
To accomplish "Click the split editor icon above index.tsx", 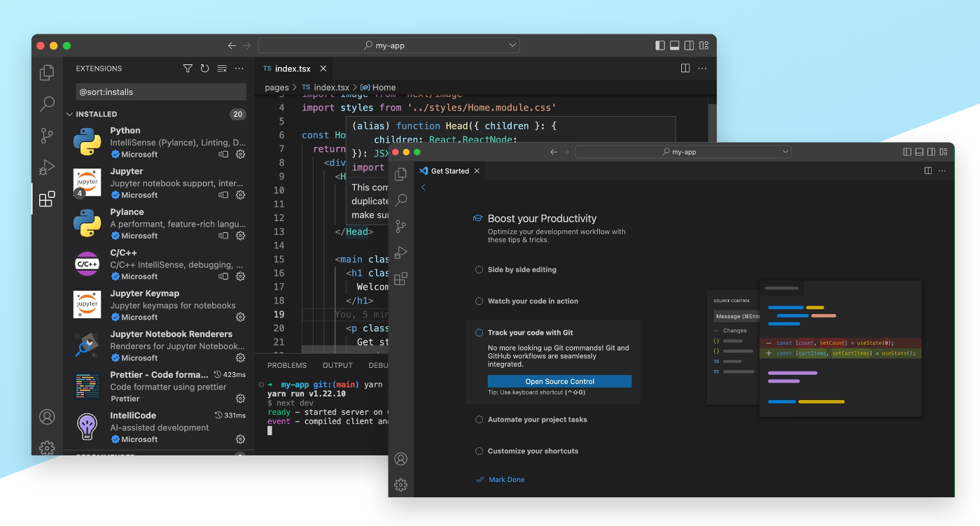I will pyautogui.click(x=684, y=68).
